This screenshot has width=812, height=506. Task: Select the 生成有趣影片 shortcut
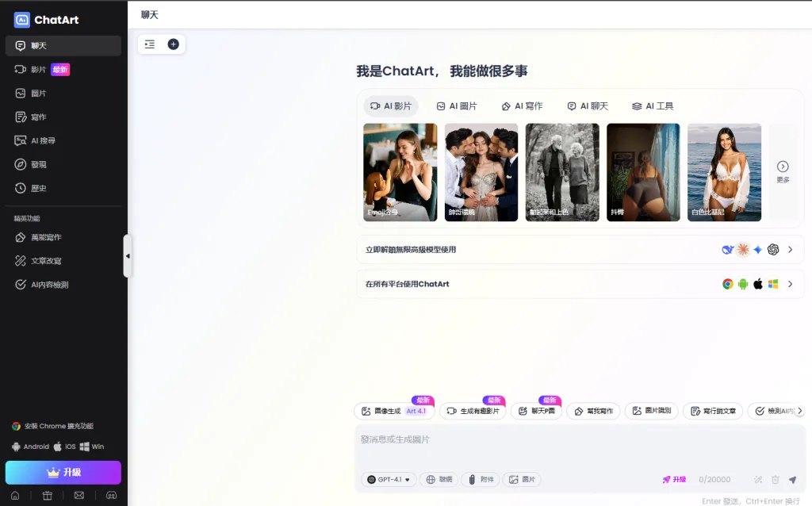pos(473,411)
